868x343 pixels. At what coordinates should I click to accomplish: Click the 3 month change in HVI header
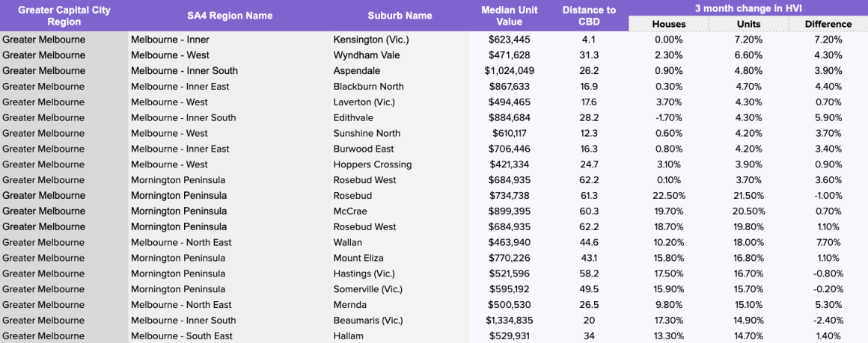748,7
